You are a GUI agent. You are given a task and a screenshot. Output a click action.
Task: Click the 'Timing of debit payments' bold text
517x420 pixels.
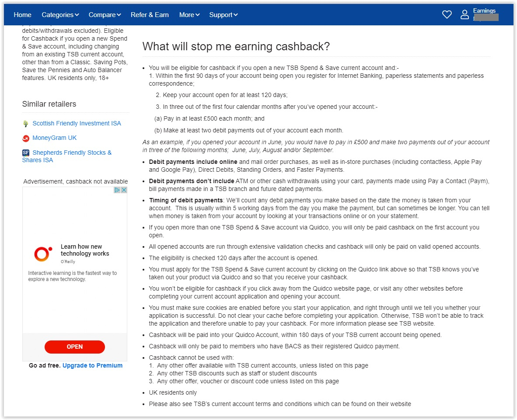coord(186,200)
